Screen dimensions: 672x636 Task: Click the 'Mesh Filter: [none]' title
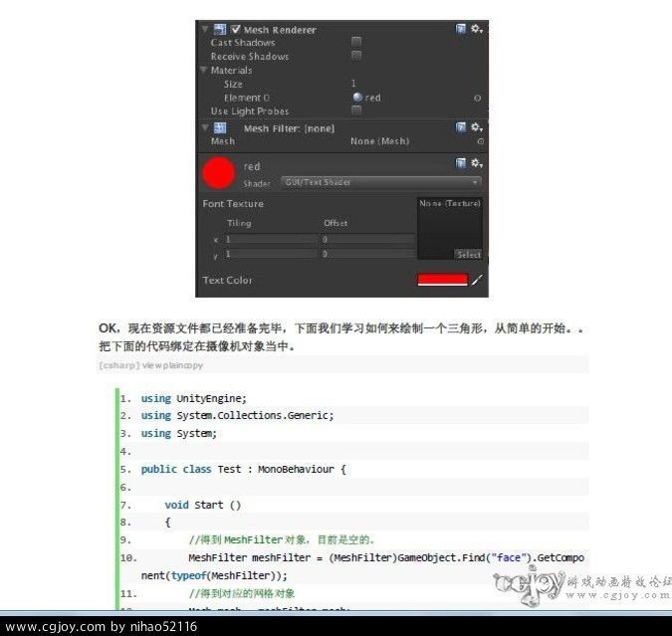[289, 128]
